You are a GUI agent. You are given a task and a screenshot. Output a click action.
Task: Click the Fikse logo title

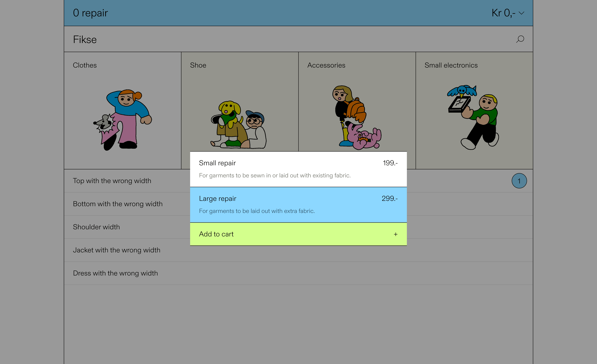tap(85, 39)
